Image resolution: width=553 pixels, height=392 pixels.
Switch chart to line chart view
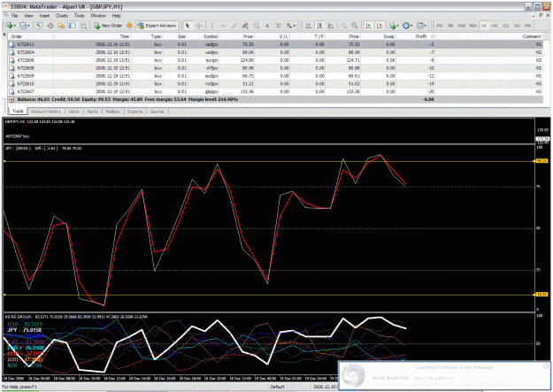click(x=331, y=26)
